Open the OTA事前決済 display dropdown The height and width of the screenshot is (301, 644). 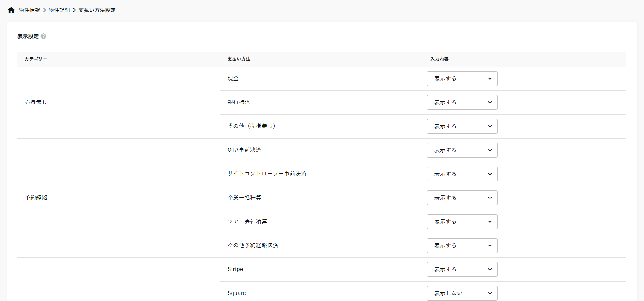point(462,150)
